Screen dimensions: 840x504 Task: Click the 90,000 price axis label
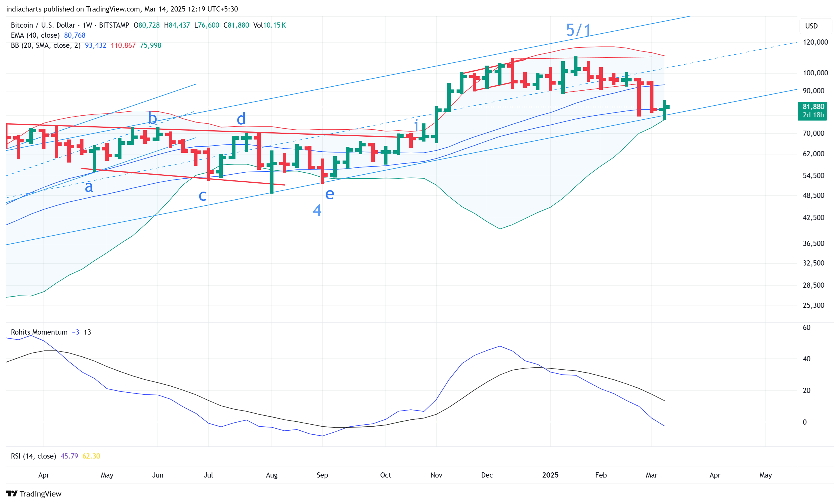pyautogui.click(x=813, y=91)
